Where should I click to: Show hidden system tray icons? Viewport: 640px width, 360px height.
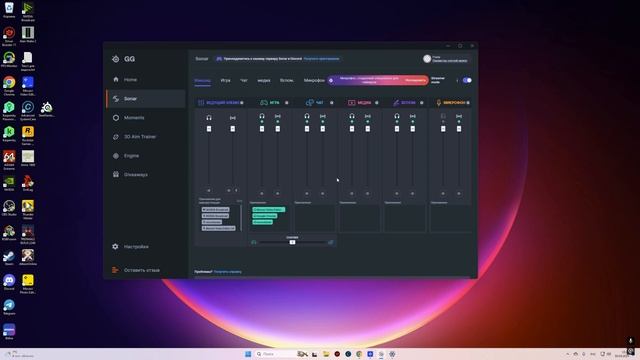pyautogui.click(x=567, y=354)
